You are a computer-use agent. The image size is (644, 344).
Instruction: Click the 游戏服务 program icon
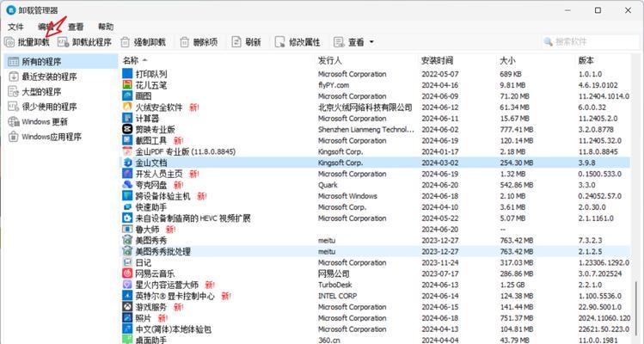tap(127, 307)
